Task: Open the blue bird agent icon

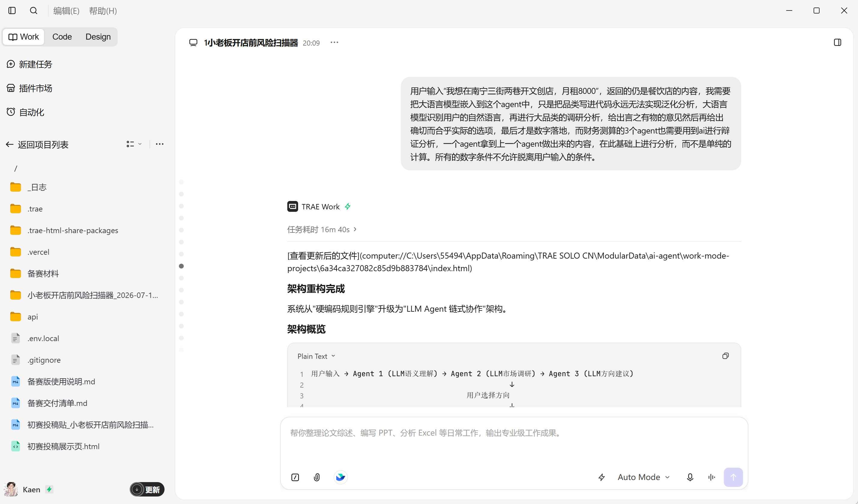Action: pos(340,477)
